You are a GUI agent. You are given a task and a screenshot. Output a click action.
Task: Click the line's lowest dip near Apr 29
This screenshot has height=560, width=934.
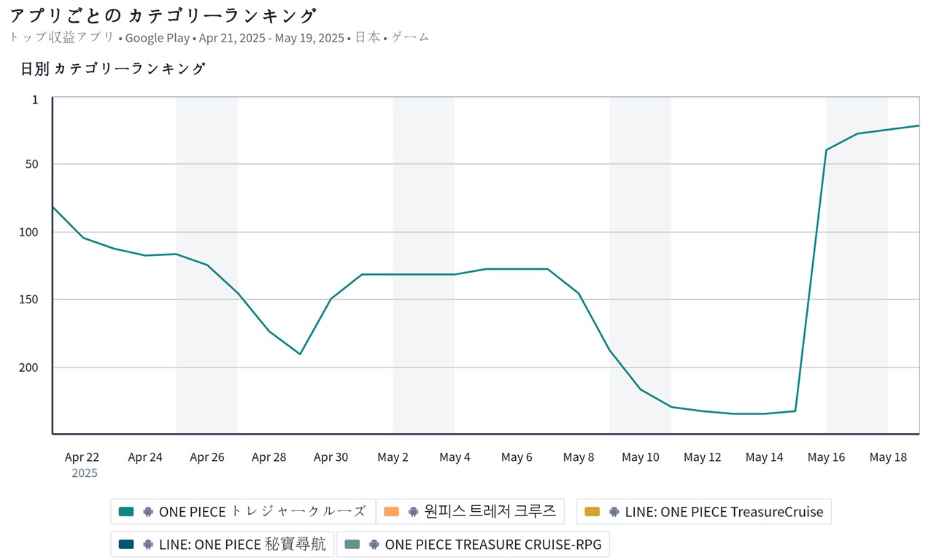(x=300, y=354)
